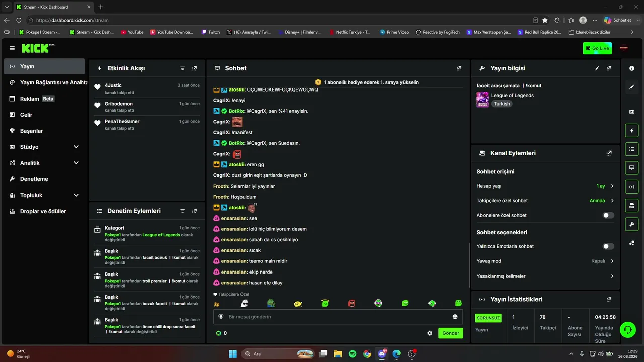644x362 pixels.
Task: Open the emoji picker in chat input
Action: pos(455,317)
